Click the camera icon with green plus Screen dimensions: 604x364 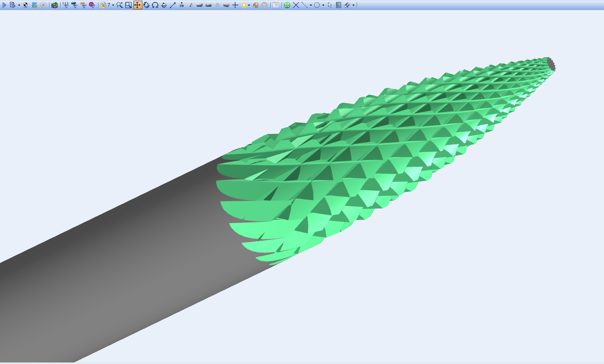click(x=55, y=5)
